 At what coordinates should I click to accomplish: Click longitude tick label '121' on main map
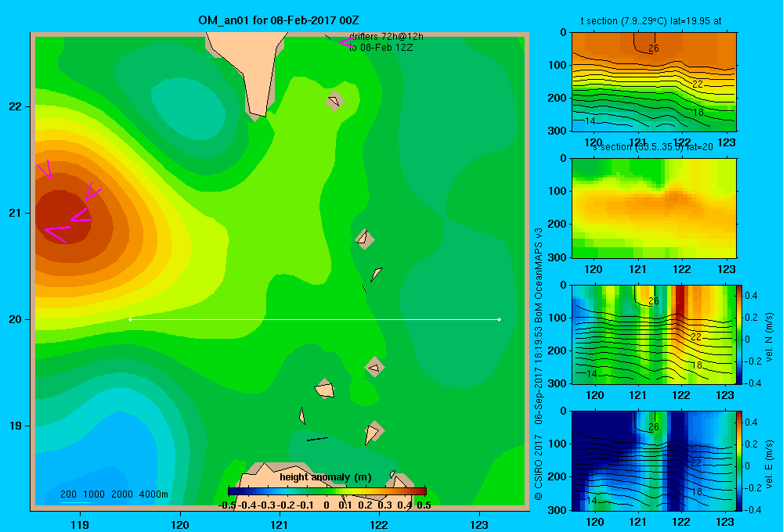click(x=280, y=524)
